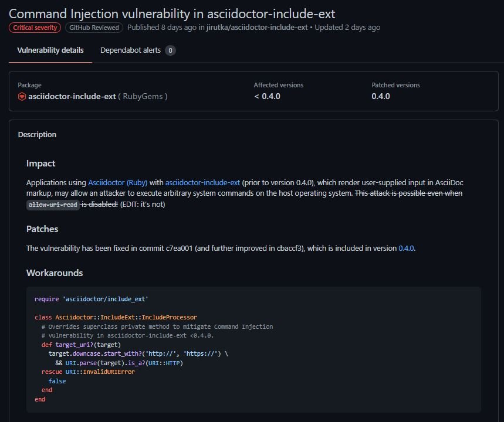Open the Vulnerability details tab
This screenshot has width=504, height=422.
click(x=50, y=50)
